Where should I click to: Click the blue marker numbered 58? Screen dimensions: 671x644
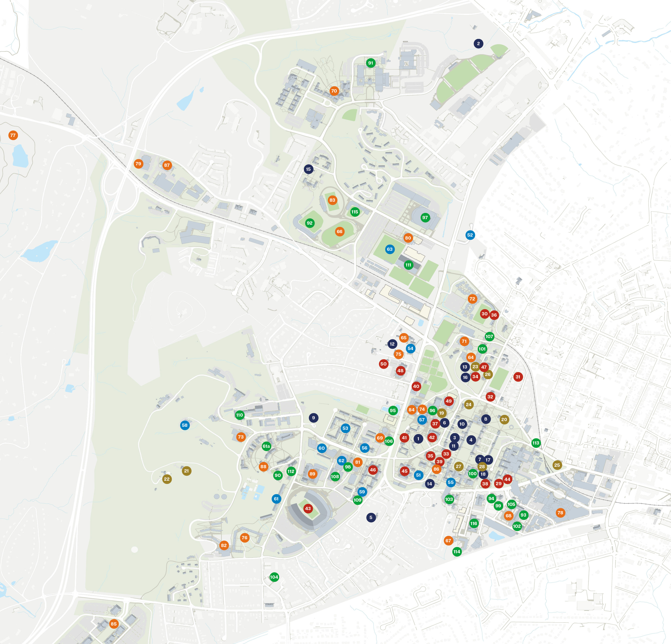click(x=185, y=425)
